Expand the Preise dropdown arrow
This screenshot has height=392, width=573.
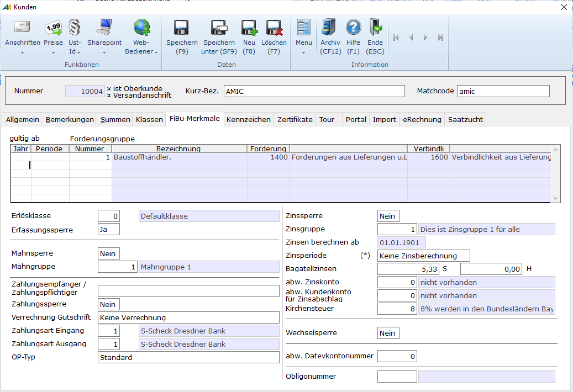click(54, 53)
